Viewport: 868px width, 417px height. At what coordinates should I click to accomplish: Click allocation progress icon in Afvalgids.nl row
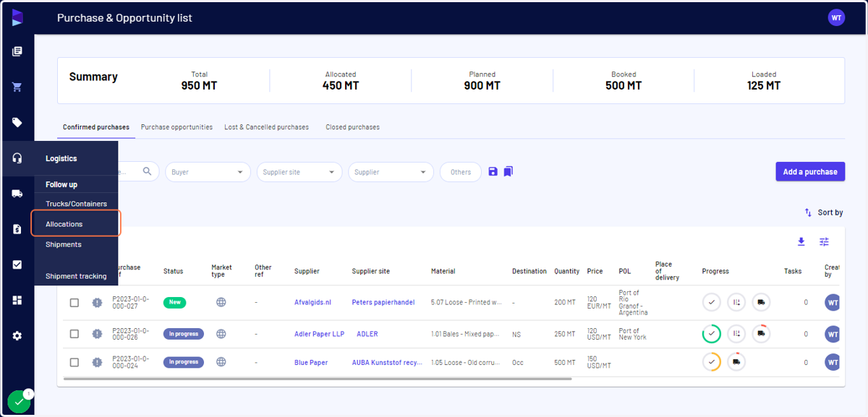point(736,302)
